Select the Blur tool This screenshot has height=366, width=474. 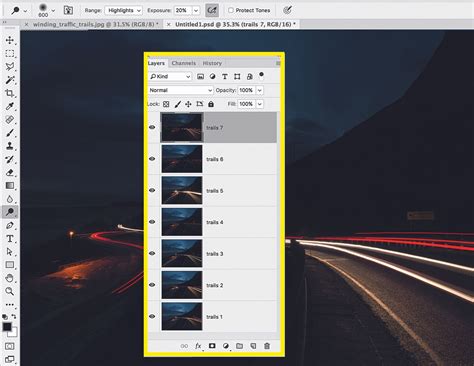pos(10,199)
